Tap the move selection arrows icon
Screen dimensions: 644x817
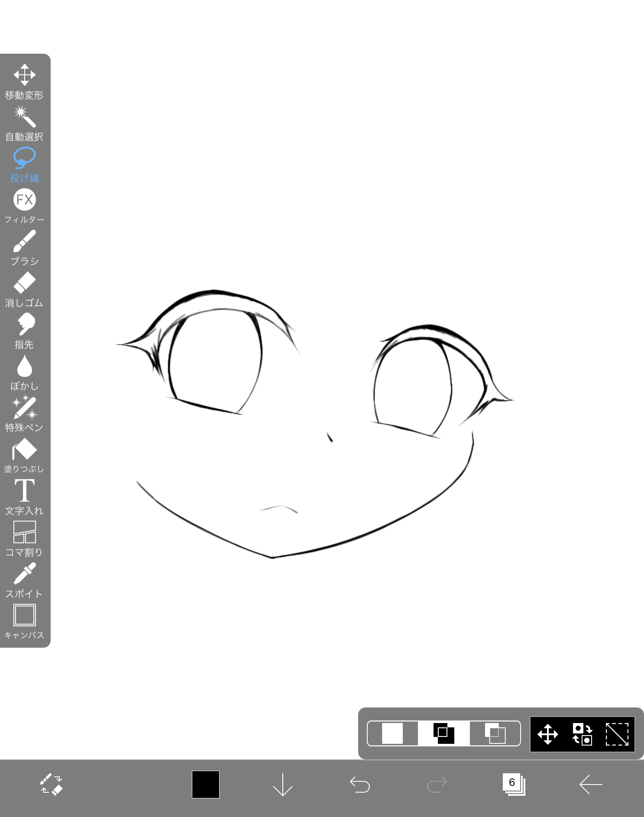(548, 734)
